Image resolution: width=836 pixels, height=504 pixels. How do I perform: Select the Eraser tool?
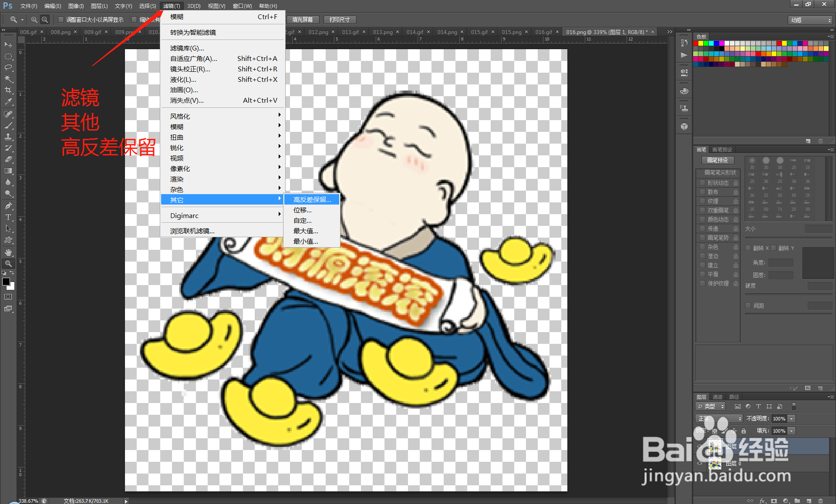click(8, 159)
